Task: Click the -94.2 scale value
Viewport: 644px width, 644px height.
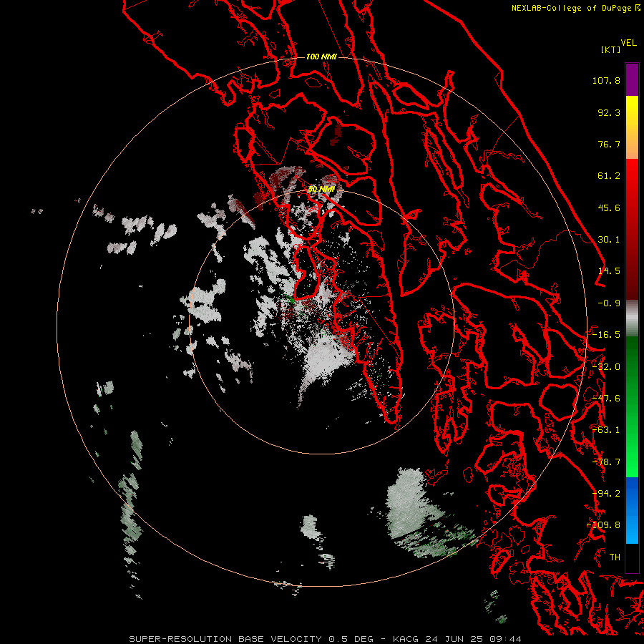Action: [x=607, y=494]
